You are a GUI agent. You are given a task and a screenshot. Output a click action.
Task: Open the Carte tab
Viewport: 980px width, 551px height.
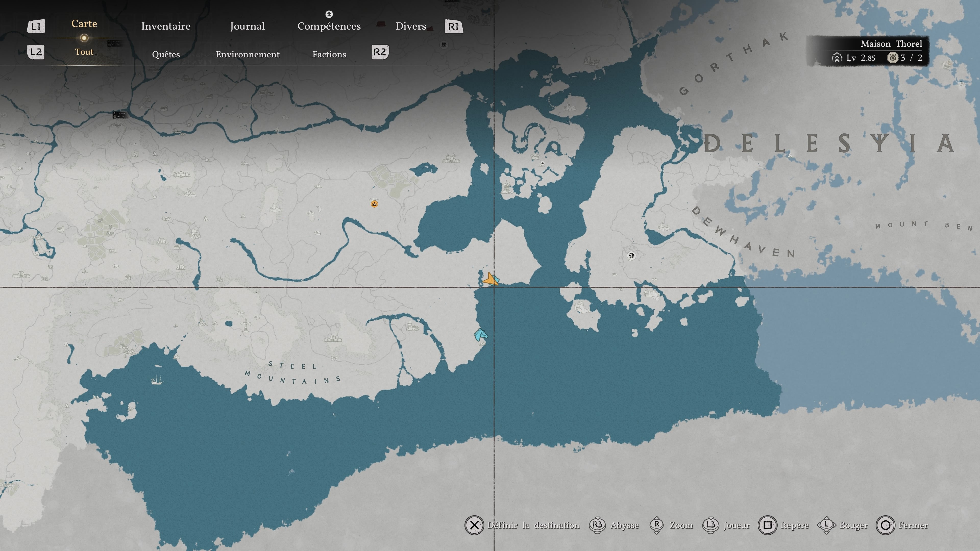pos(84,23)
